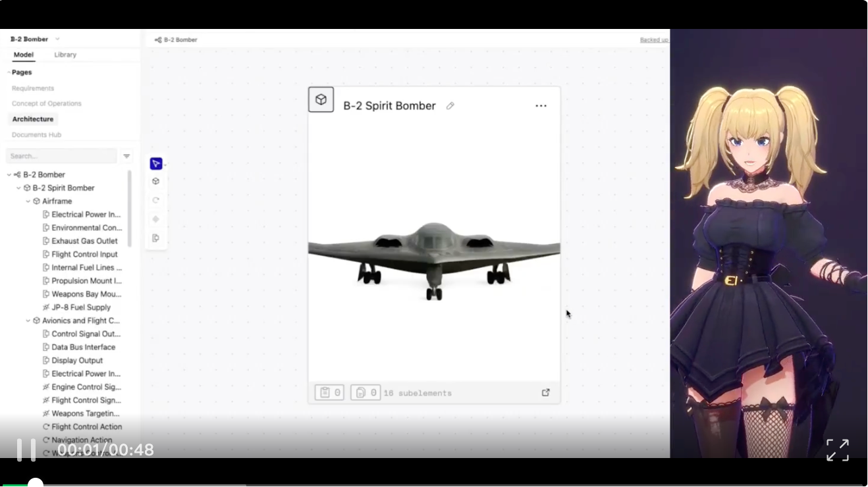This screenshot has width=868, height=487.
Task: Click the B-2 Spirit Bomber card title
Action: pyautogui.click(x=389, y=106)
